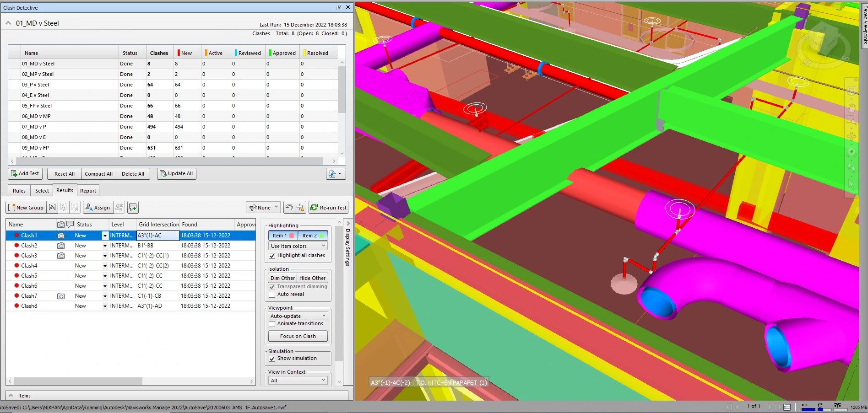
Task: Click the Add Test button icon
Action: (14, 174)
